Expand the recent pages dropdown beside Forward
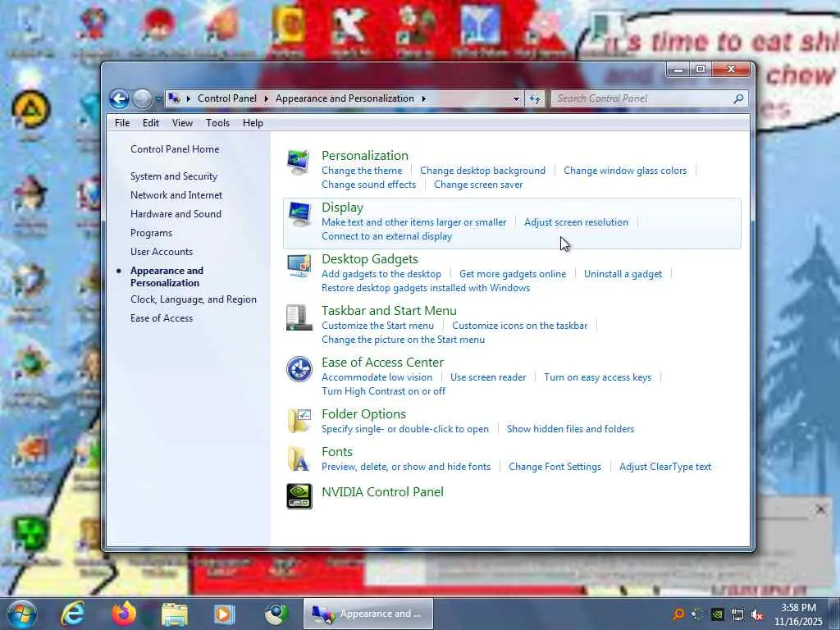Screen dimensions: 840x630 [x=158, y=98]
